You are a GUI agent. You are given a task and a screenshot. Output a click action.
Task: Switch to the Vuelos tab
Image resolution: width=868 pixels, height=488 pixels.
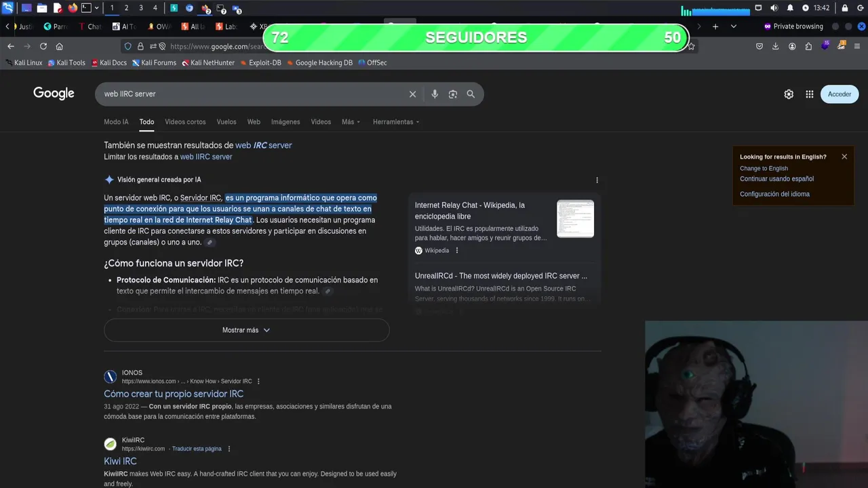click(226, 122)
